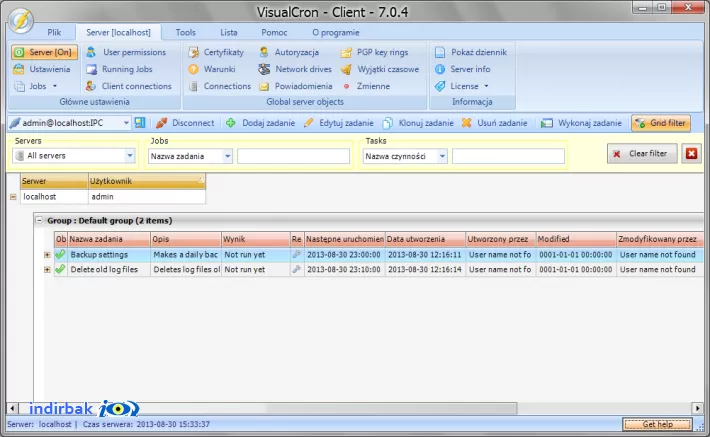This screenshot has width=710, height=437.
Task: Close the filter panel with red X
Action: 691,154
